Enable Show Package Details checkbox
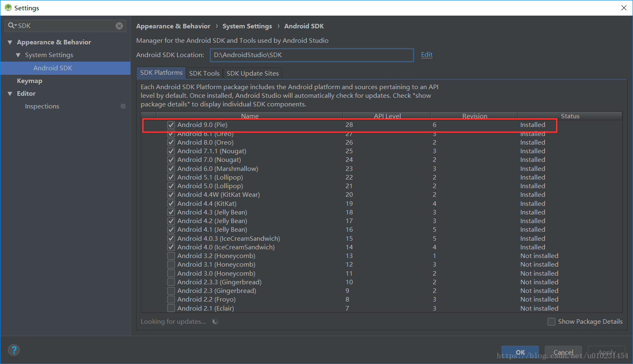The width and height of the screenshot is (633, 364). [x=552, y=322]
